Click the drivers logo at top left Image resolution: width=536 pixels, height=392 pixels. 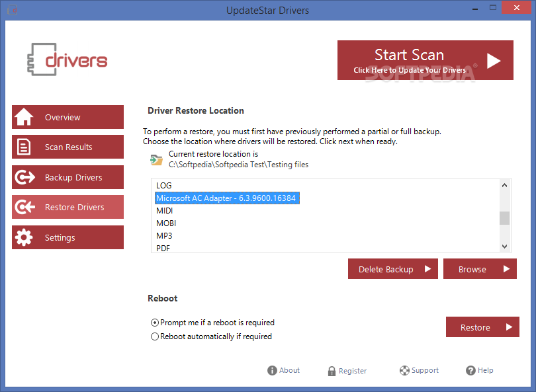[67, 59]
